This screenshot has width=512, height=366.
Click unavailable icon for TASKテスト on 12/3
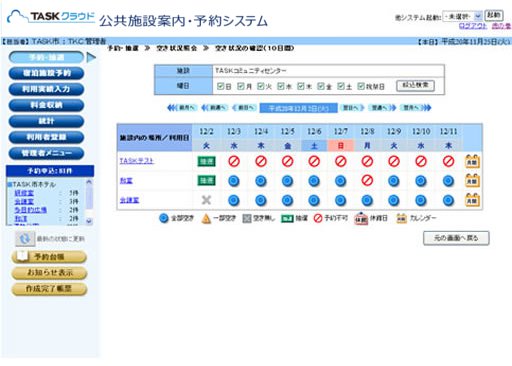[x=234, y=161]
